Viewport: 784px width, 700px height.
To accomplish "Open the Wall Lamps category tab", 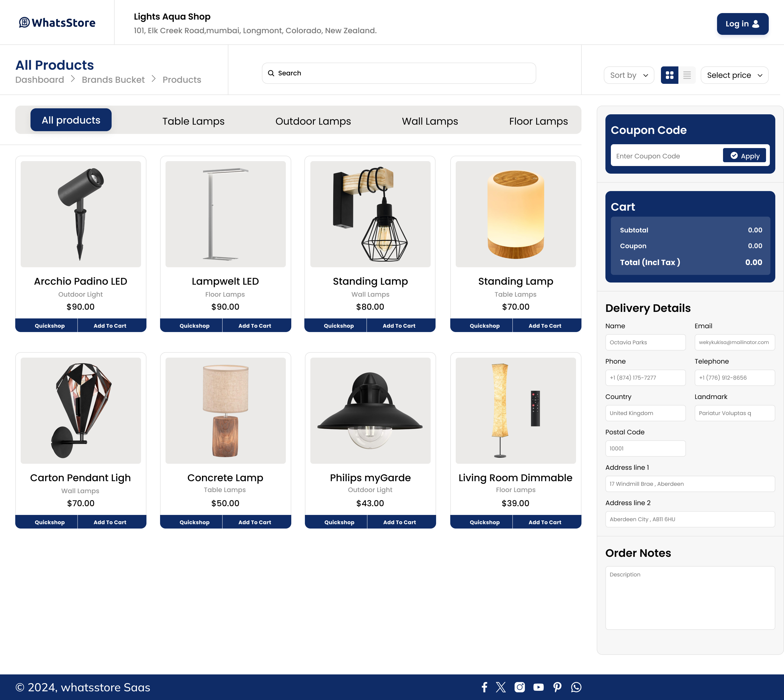I will coord(430,121).
